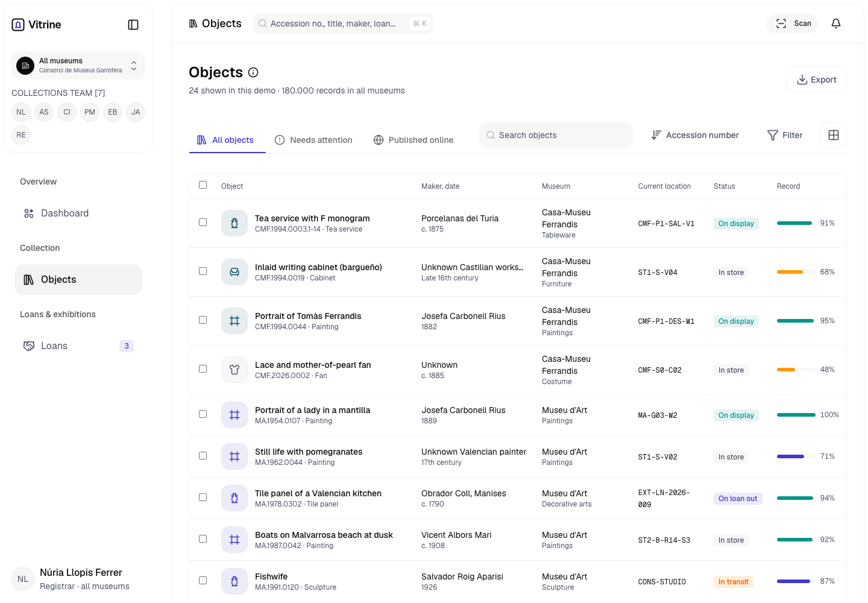Click the info icon beside Objects heading
Viewport: 868px width, 603px height.
pyautogui.click(x=253, y=72)
